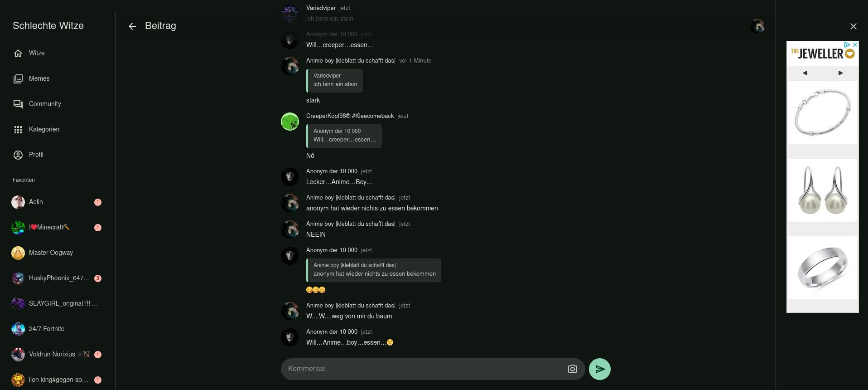Open the Witze home section
This screenshot has height=390, width=868.
(18, 54)
